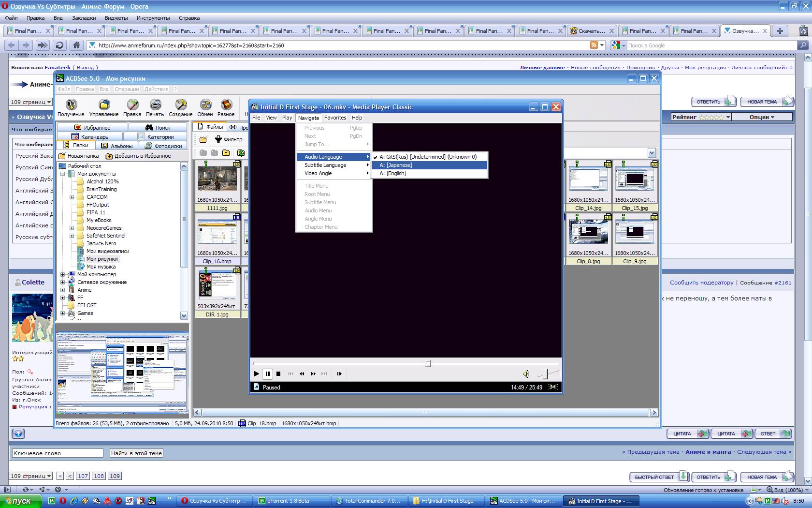Viewport: 812px width, 508px height.
Task: Click Новая папка button in ACDSee
Action: 79,156
